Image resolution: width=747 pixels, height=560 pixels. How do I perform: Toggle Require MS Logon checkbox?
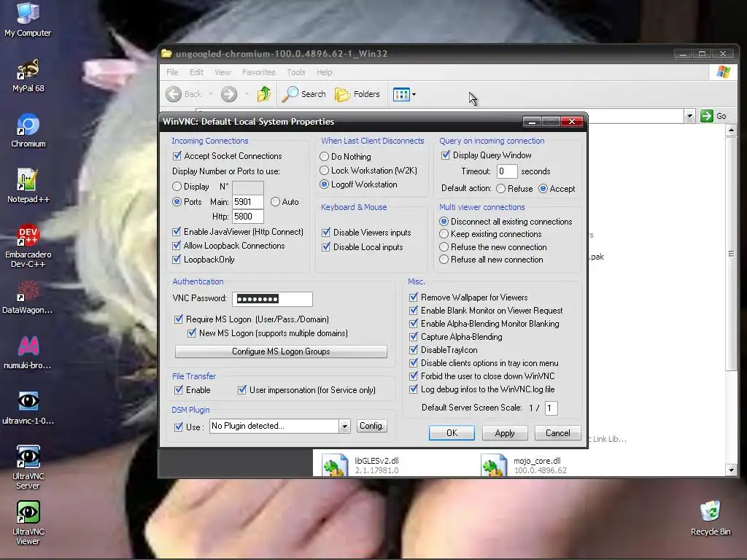click(x=179, y=319)
